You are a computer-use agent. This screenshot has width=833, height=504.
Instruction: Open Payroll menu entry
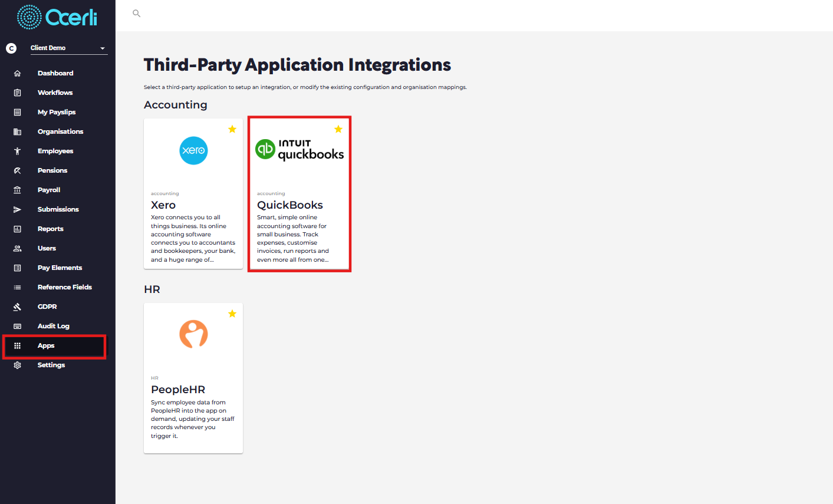pos(49,190)
